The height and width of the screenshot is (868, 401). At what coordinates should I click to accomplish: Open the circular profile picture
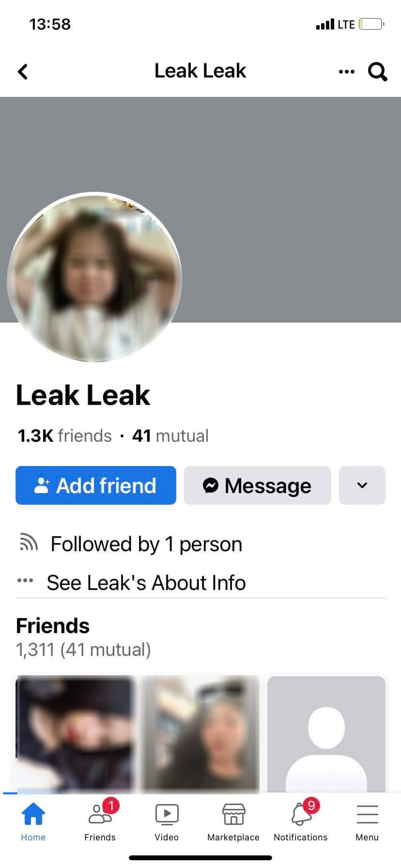coord(94,278)
